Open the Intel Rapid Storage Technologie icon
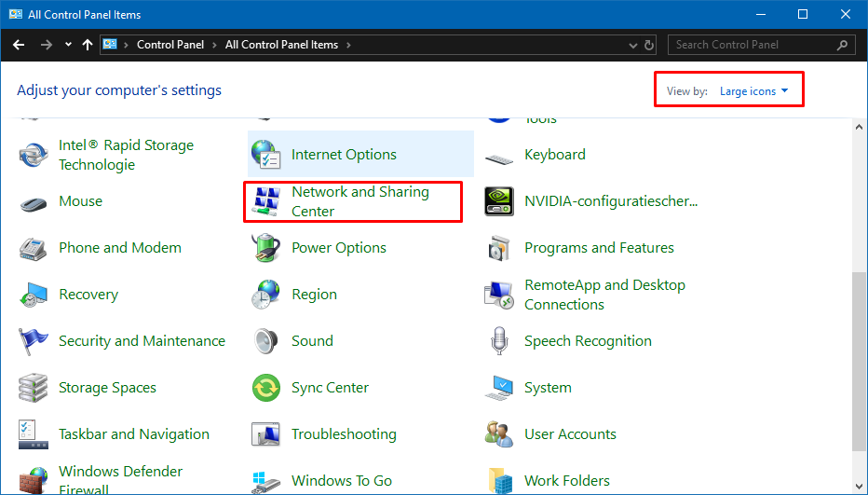This screenshot has height=495, width=868. coord(34,155)
